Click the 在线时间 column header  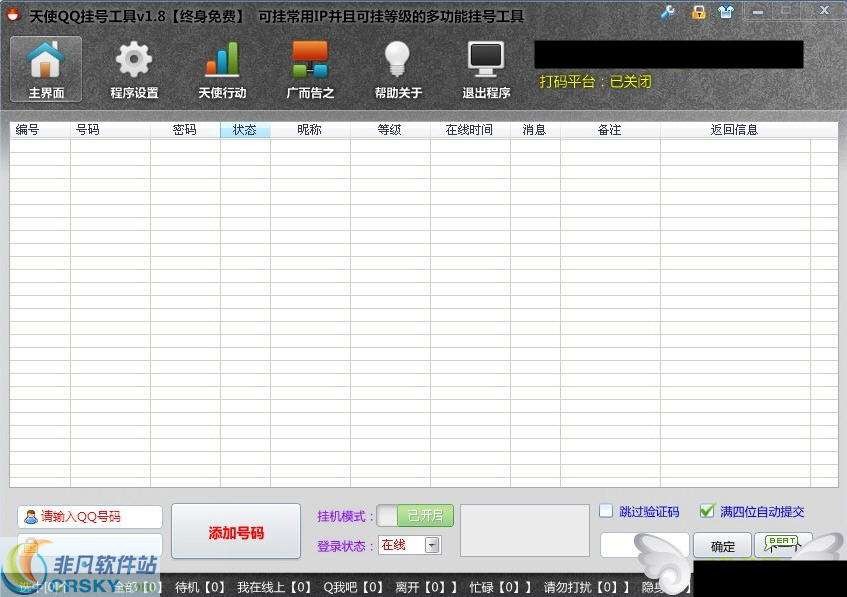(x=470, y=130)
